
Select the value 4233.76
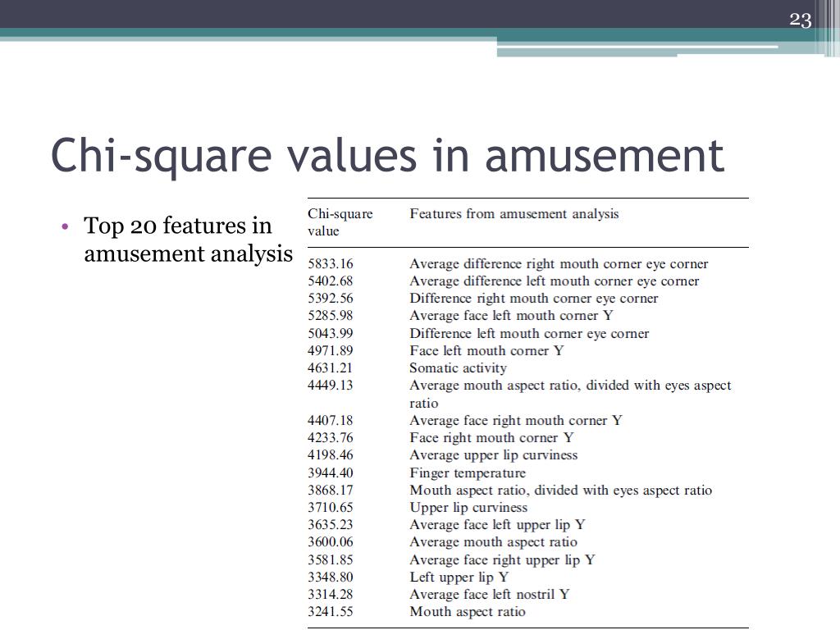(x=331, y=437)
